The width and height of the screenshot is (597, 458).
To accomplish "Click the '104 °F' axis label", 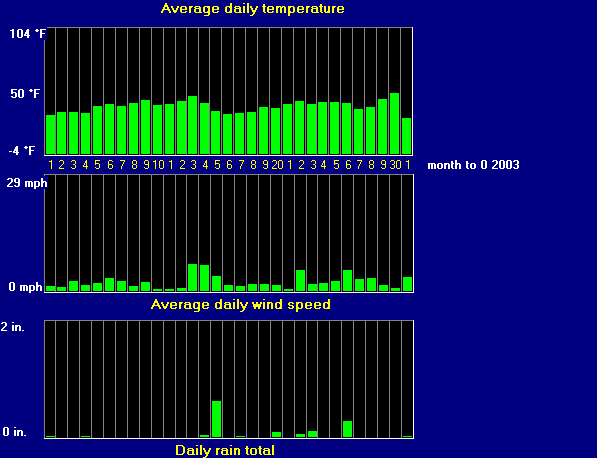I will pyautogui.click(x=27, y=34).
